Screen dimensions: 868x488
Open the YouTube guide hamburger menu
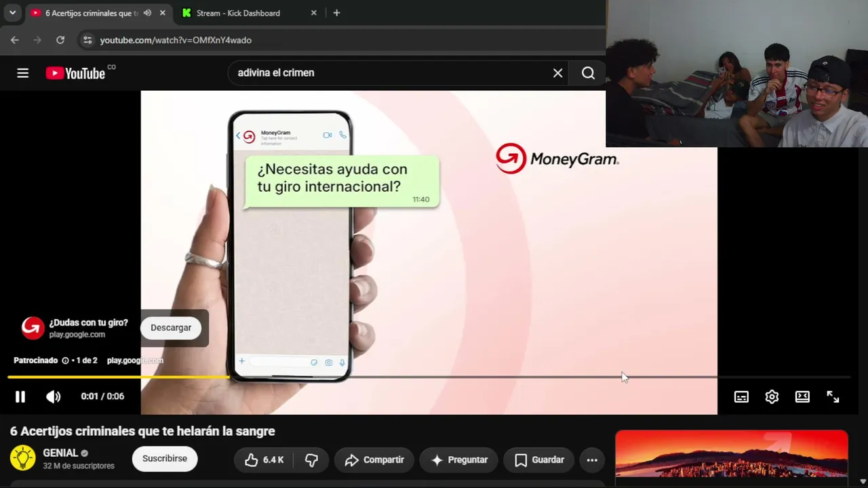(x=23, y=73)
